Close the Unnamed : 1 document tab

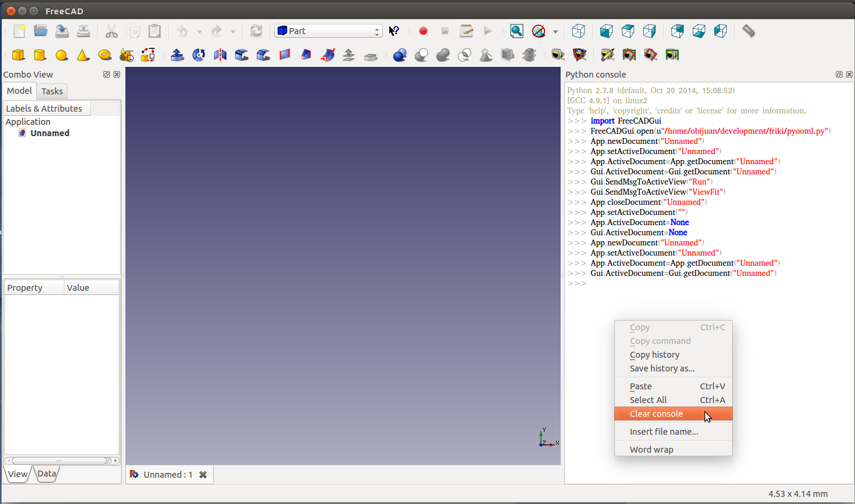pyautogui.click(x=203, y=475)
